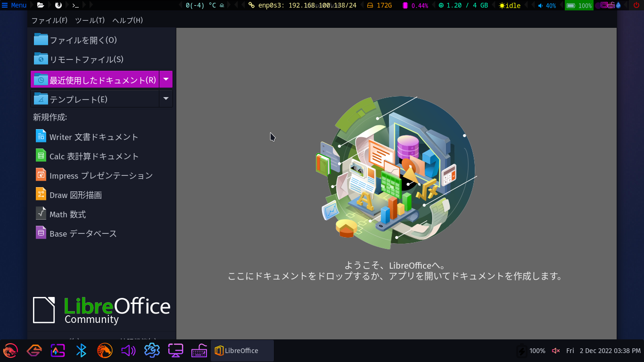The height and width of the screenshot is (362, 644).
Task: Create a new Base データベース
Action: 101,233
